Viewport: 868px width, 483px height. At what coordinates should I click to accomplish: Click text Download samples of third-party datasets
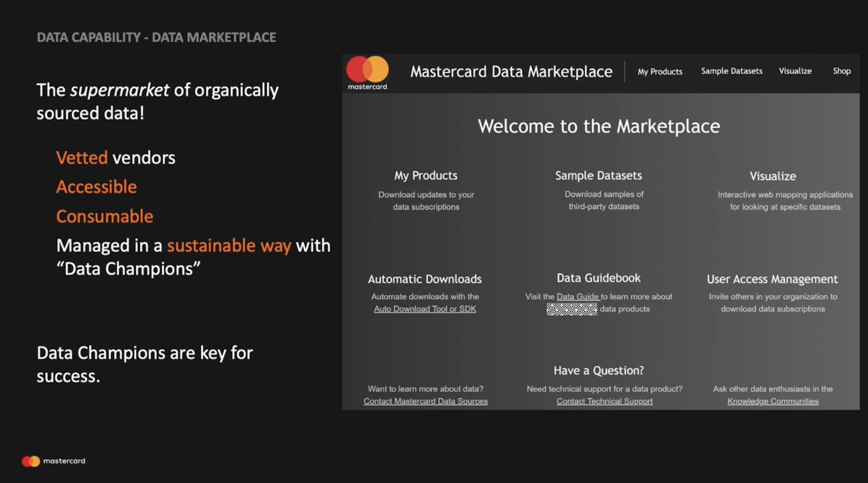point(604,200)
